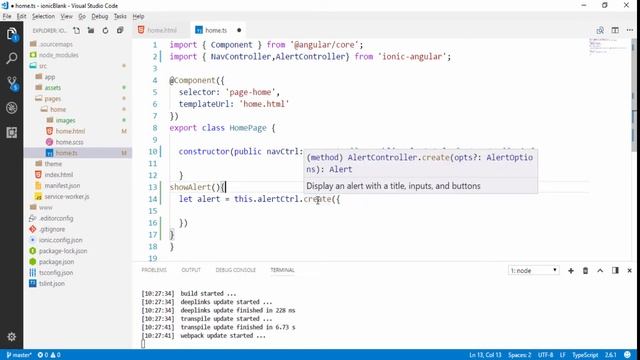Open the Source Control view

click(x=12, y=83)
